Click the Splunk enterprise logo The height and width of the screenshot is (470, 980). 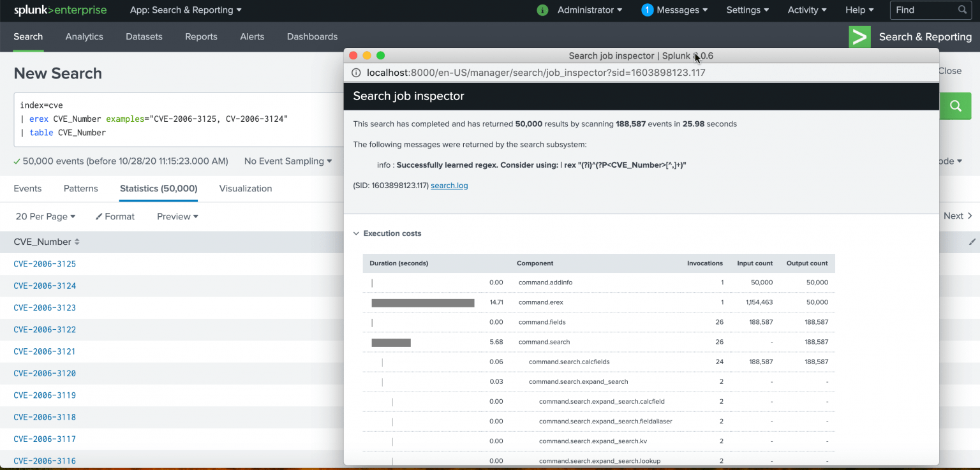(x=61, y=10)
